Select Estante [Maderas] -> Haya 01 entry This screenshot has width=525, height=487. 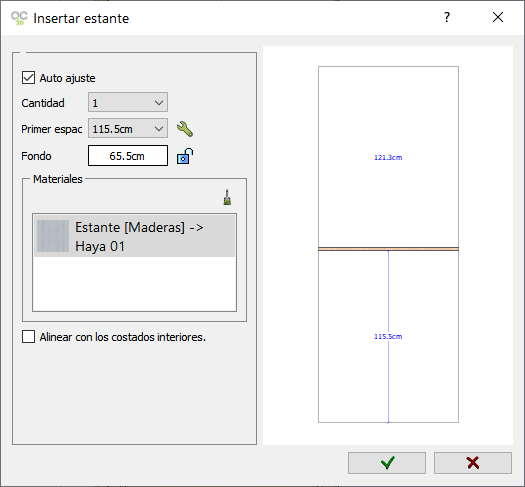(x=135, y=236)
